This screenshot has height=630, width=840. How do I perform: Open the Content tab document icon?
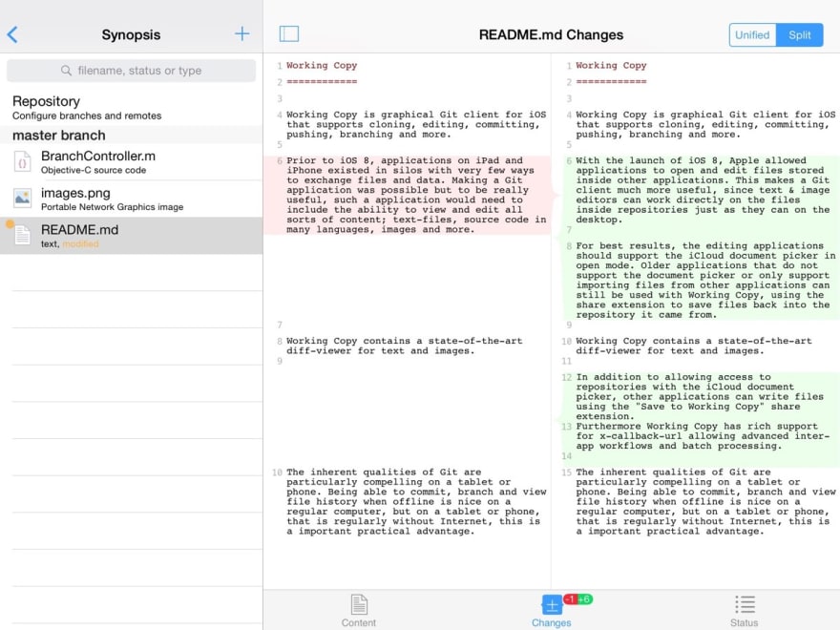(x=359, y=604)
